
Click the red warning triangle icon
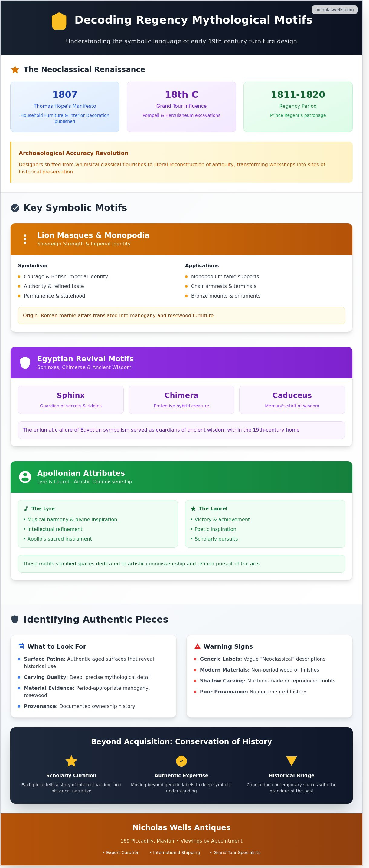click(x=198, y=646)
